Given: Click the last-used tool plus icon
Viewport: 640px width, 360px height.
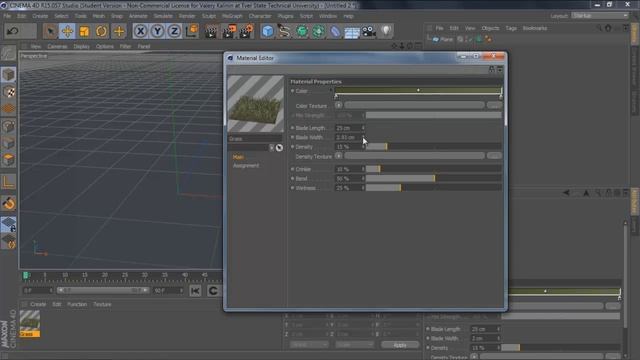Looking at the screenshot, I should tap(119, 31).
